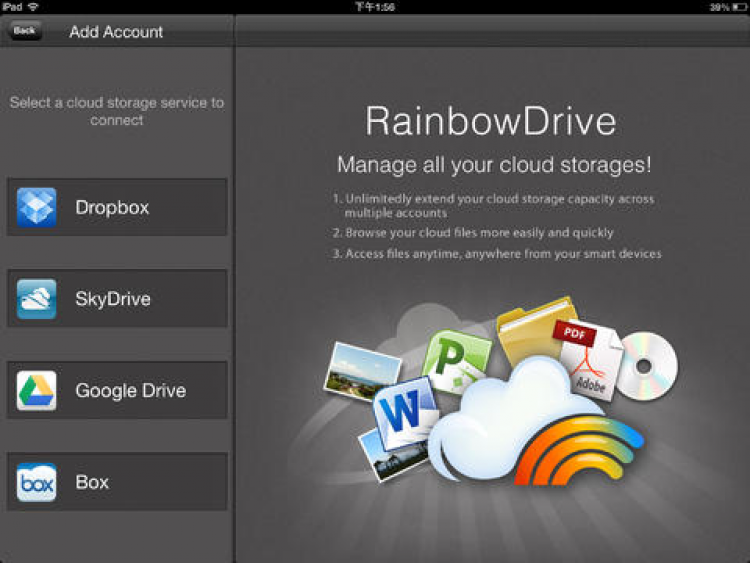Viewport: 750px width, 563px height.
Task: Click the 'Access files anytime, anywhere' line
Action: pos(497,254)
